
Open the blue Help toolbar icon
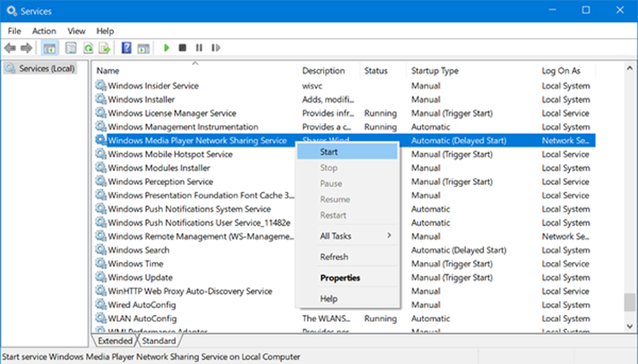coord(126,48)
